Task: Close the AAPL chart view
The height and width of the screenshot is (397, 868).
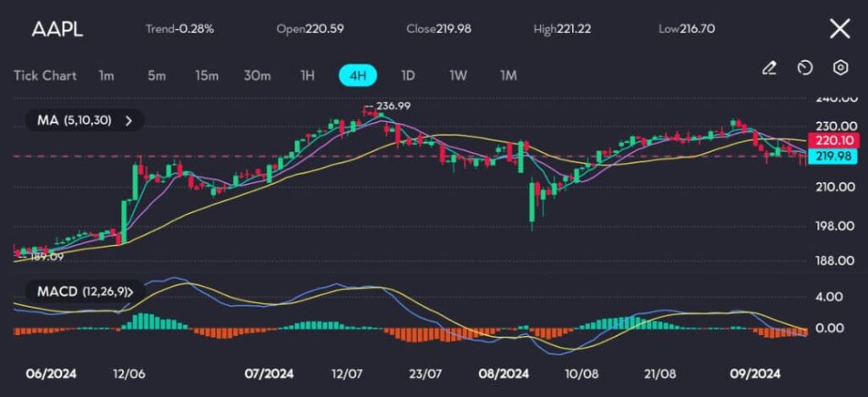Action: point(839,29)
